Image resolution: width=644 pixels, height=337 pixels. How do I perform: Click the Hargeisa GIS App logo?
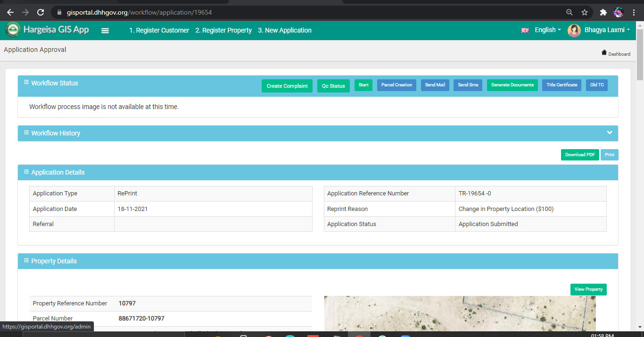click(x=47, y=30)
